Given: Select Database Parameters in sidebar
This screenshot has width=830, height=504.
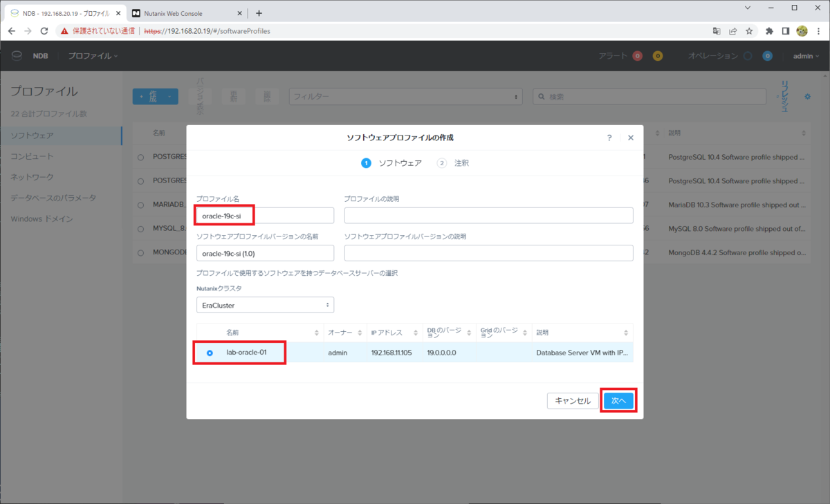Looking at the screenshot, I should click(x=53, y=198).
